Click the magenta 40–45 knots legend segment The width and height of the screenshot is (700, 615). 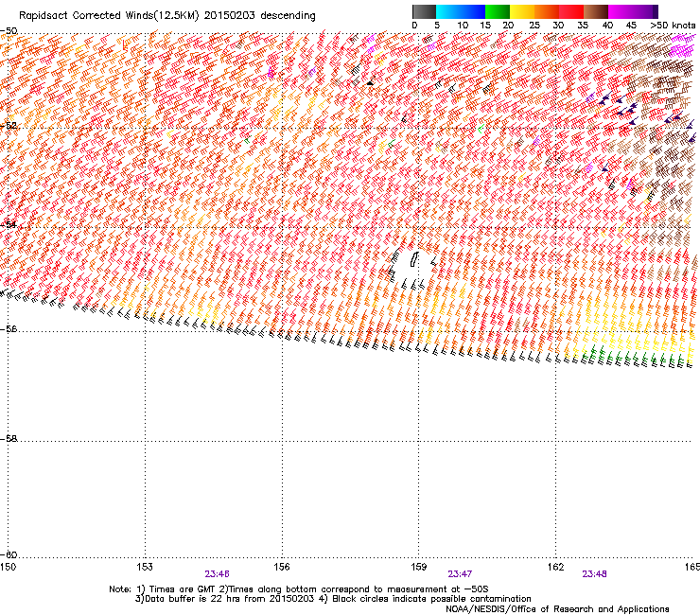tap(621, 11)
